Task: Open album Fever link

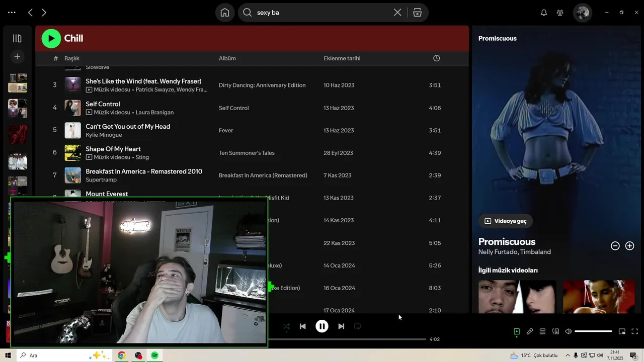Action: (226, 131)
